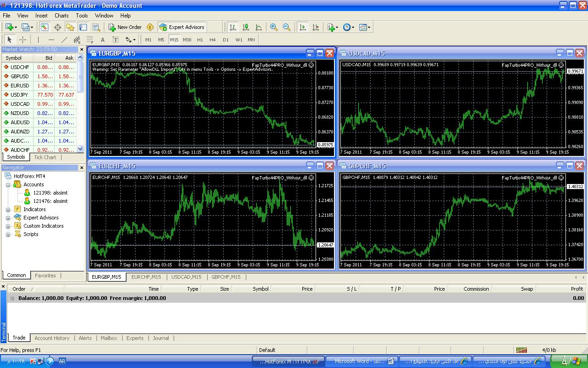The image size is (588, 368).
Task: Expand the Scripts tree node
Action: click(8, 234)
